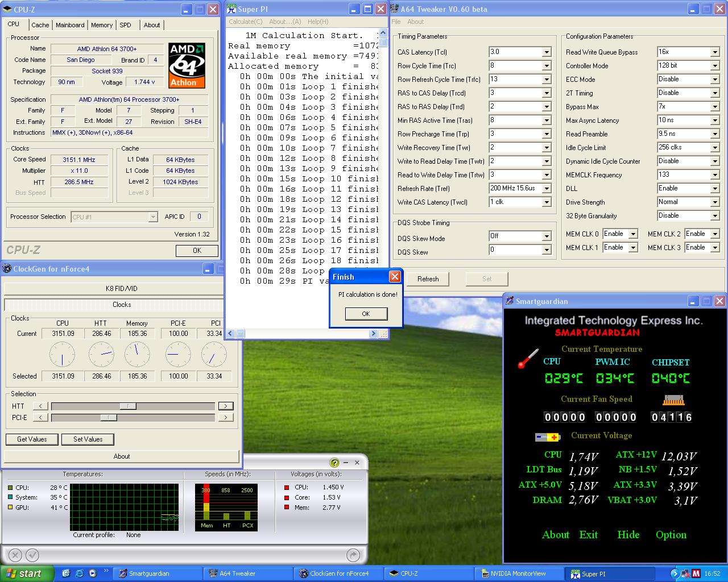Open the Calculate(C) menu in Super PI

[x=246, y=22]
